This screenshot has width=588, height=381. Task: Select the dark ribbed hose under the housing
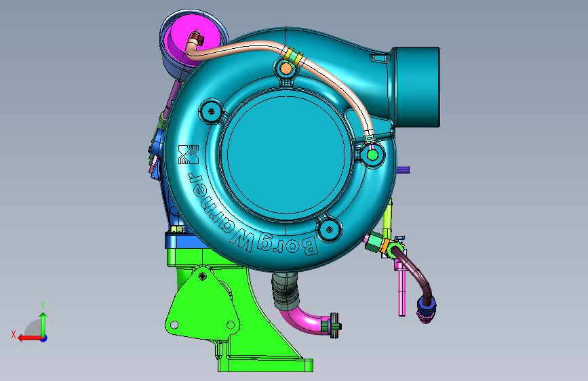pyautogui.click(x=285, y=291)
